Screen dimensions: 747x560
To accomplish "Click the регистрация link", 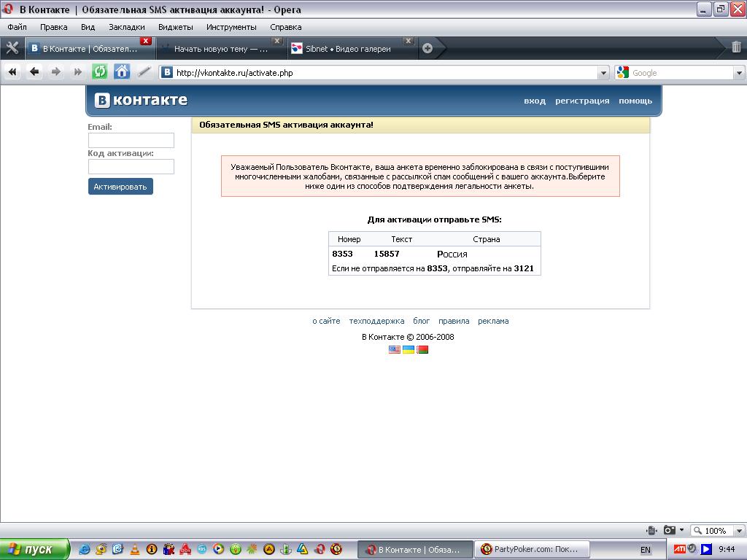I will [582, 101].
